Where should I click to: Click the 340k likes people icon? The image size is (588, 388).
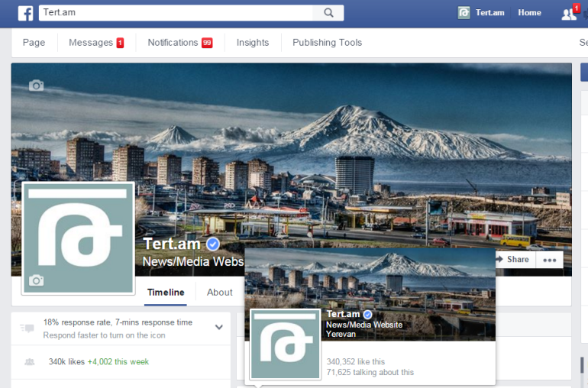click(29, 362)
